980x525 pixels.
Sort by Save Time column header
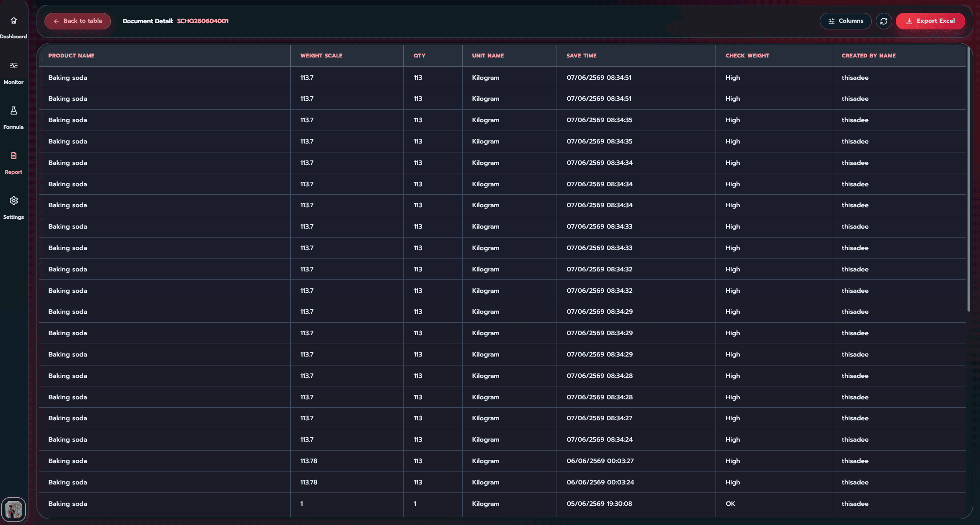(x=581, y=56)
